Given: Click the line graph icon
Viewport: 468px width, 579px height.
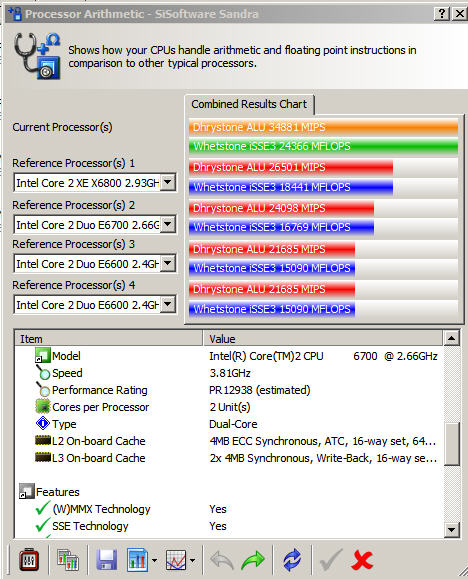Looking at the screenshot, I should coord(176,560).
